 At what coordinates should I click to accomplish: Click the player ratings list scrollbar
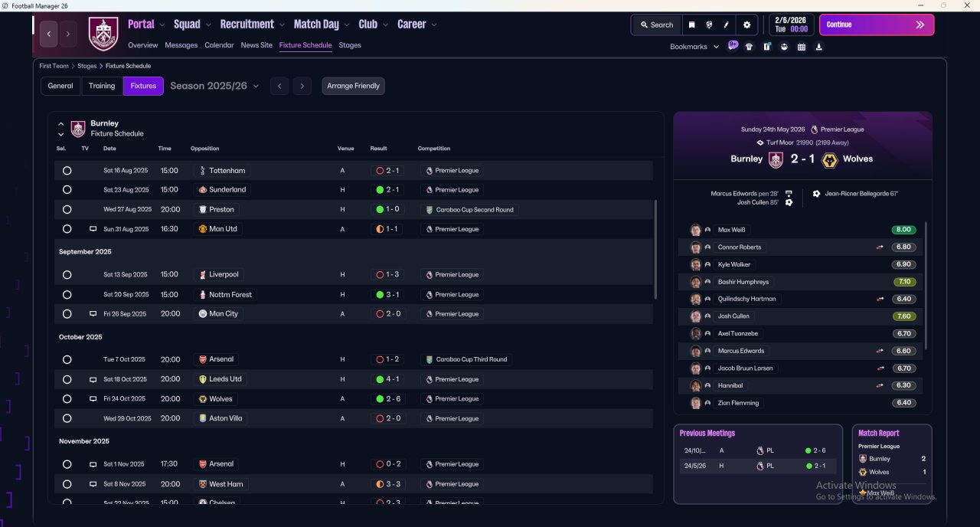[x=926, y=285]
